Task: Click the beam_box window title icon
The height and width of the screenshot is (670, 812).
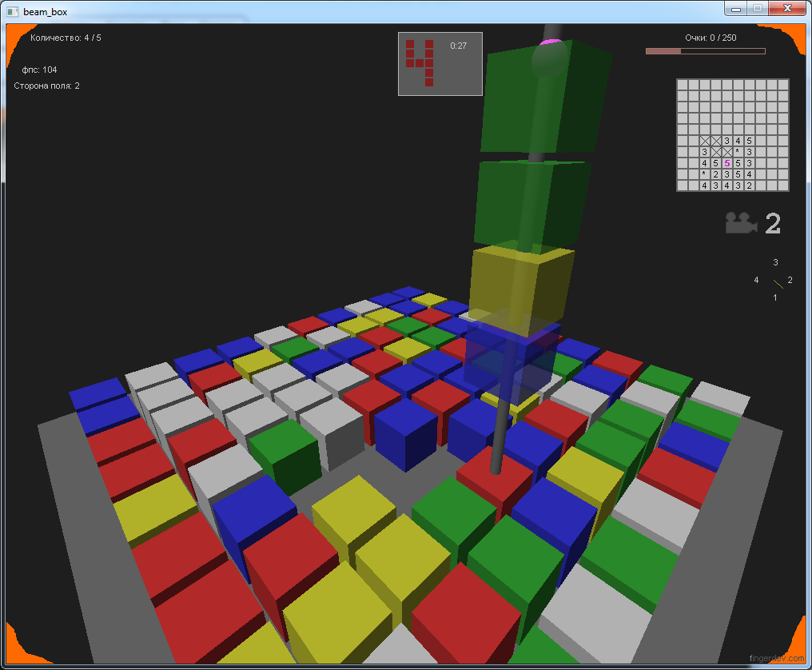Action: point(12,11)
